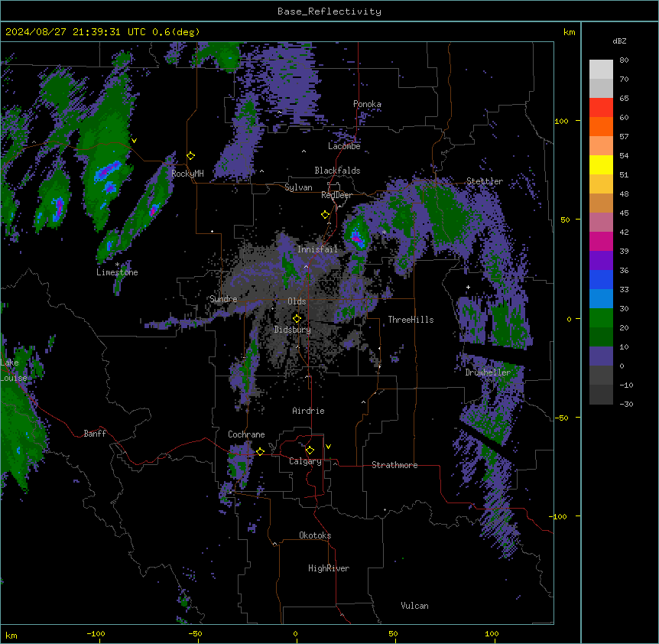Click the Drumheller city label
The width and height of the screenshot is (659, 644).
(488, 372)
